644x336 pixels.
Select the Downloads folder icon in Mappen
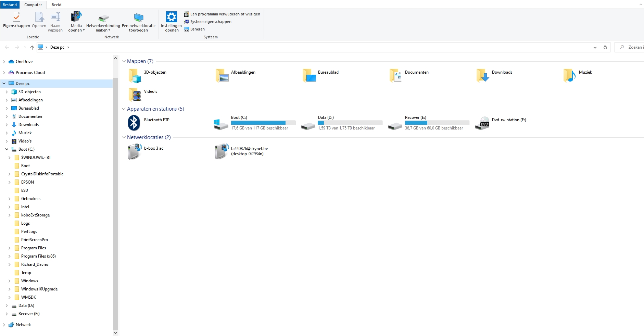pos(483,75)
